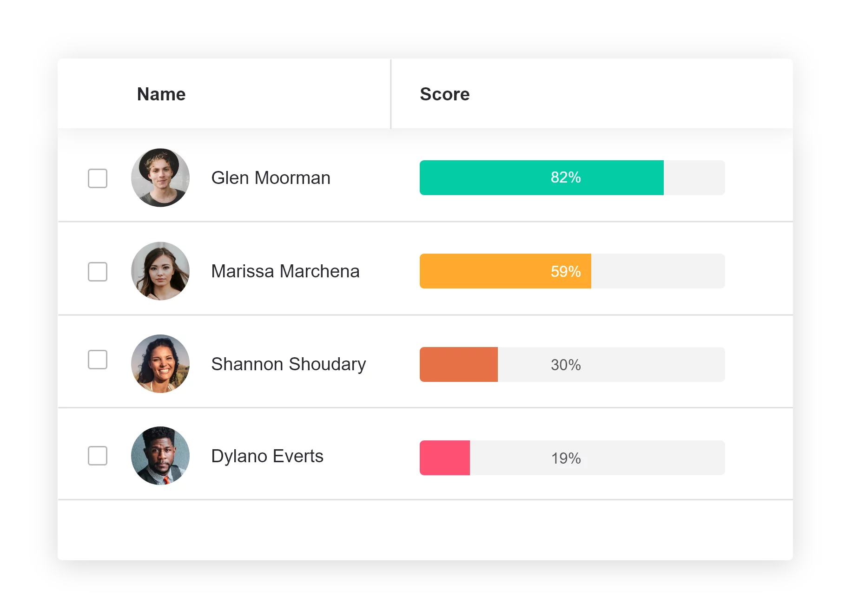Select the orange 59% progress bar
This screenshot has width=852, height=616.
(x=505, y=271)
